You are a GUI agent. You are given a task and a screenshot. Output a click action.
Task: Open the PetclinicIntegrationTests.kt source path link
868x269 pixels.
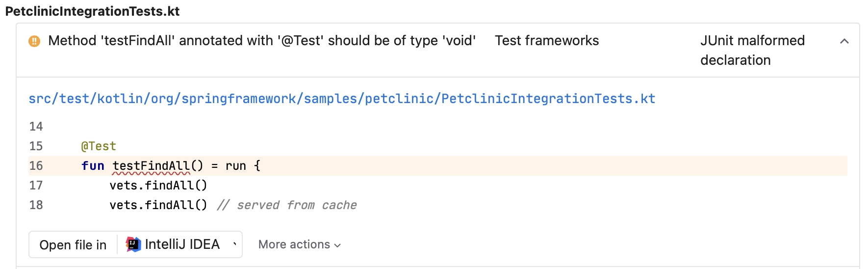[342, 99]
